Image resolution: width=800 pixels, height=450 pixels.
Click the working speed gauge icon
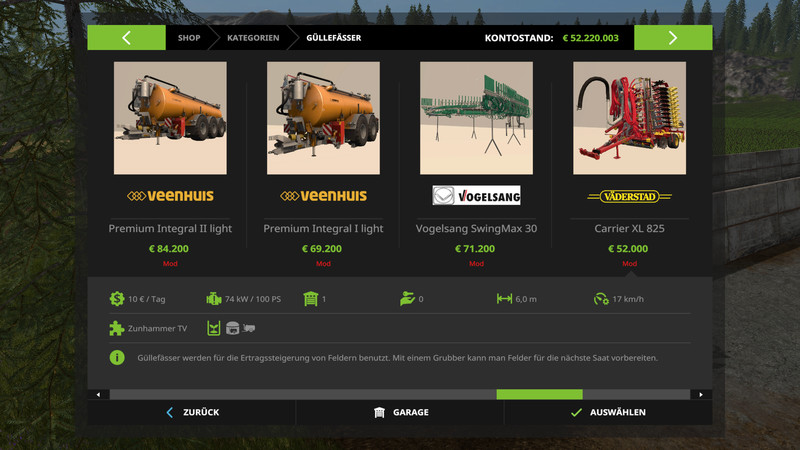tap(601, 299)
